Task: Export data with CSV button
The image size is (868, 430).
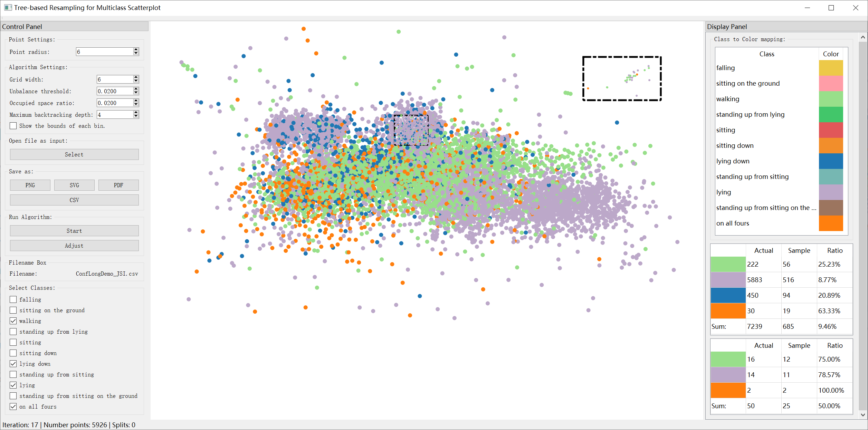Action: tap(74, 200)
